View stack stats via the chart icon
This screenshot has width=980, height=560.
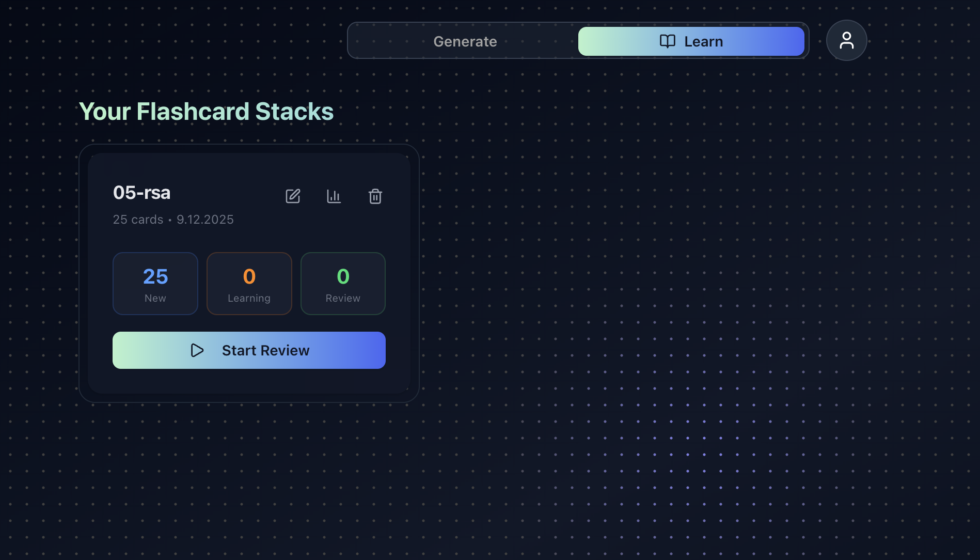[x=334, y=196]
